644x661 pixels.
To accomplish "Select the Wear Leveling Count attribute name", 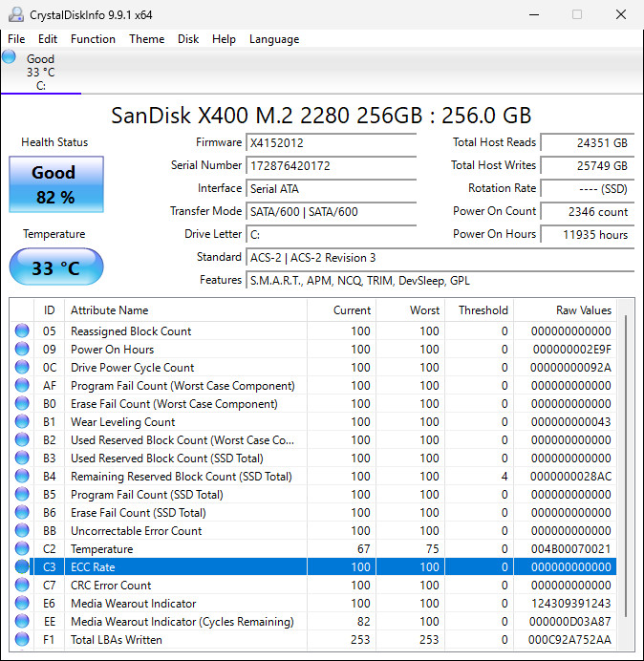I will tap(122, 422).
